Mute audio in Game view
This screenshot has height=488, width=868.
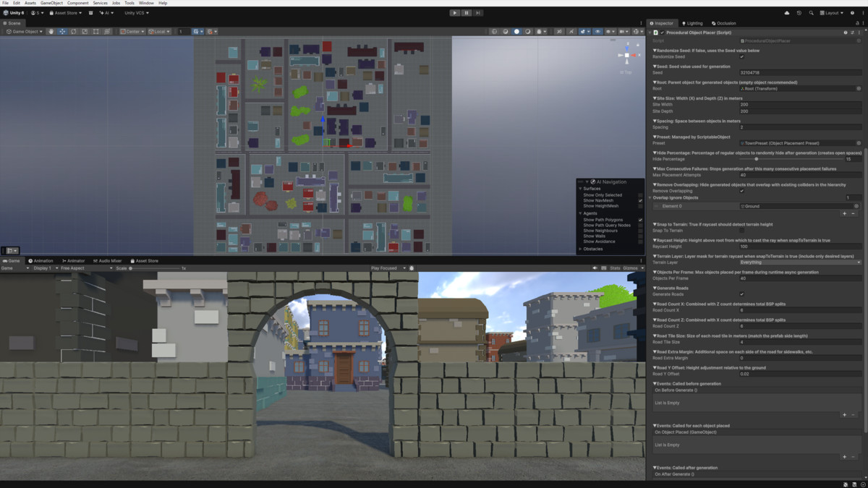click(x=595, y=268)
